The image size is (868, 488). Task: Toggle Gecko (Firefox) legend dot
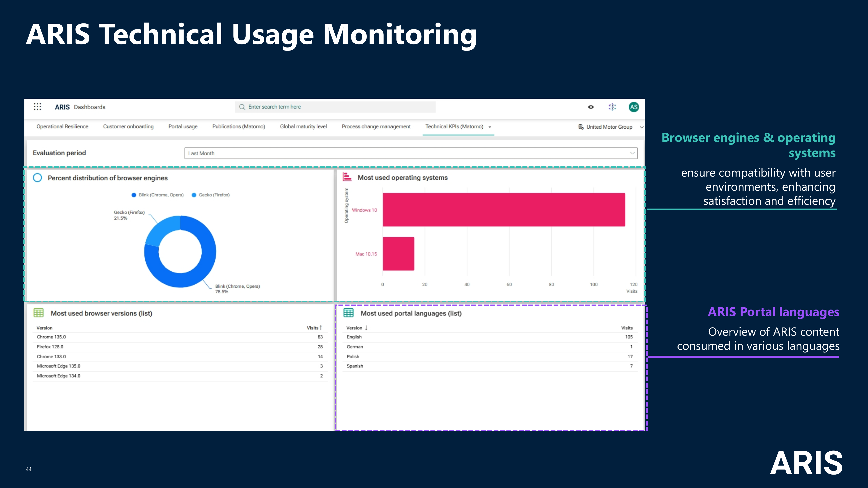coord(194,195)
